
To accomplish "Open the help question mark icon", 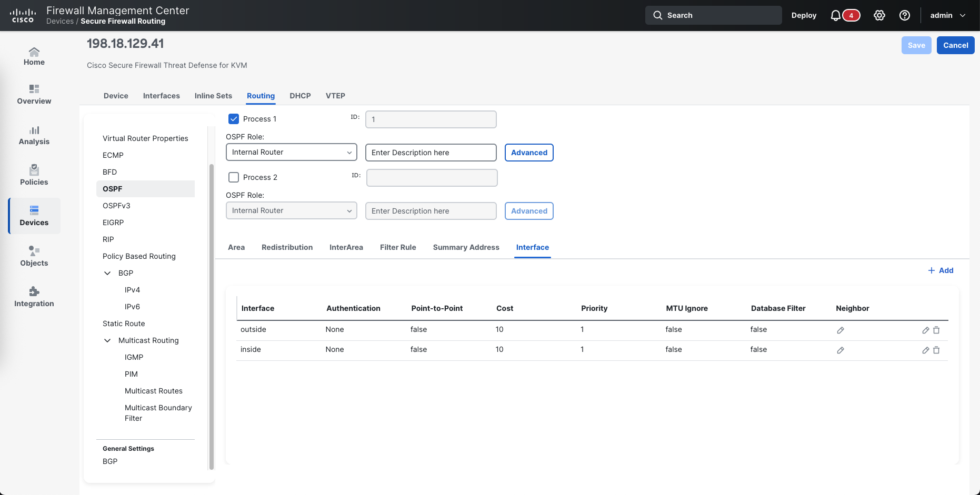I will click(905, 15).
